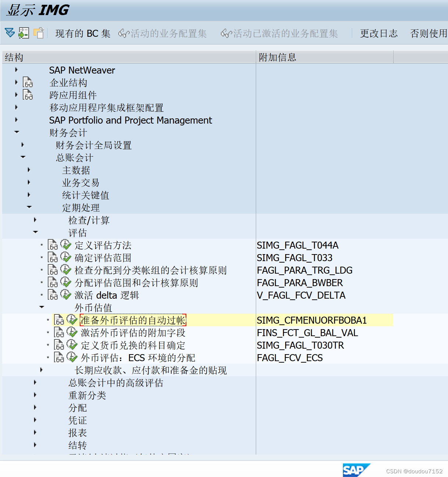This screenshot has width=448, height=477.
Task: Select the SAP Portfolio and Project Management row
Action: 130,120
